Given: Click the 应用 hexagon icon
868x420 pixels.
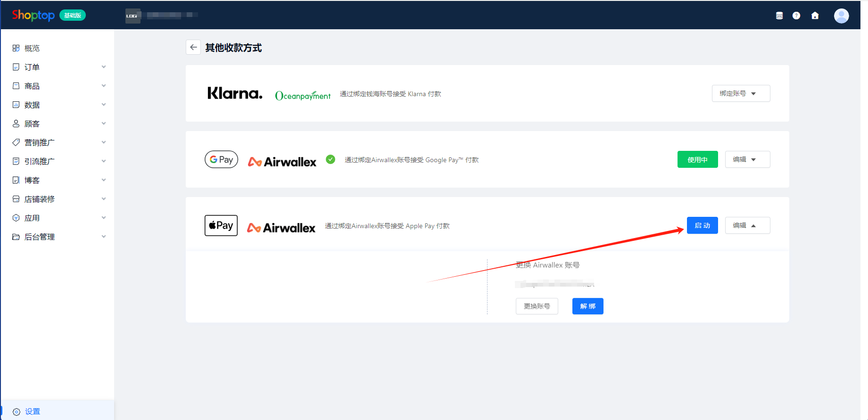Looking at the screenshot, I should pos(16,218).
